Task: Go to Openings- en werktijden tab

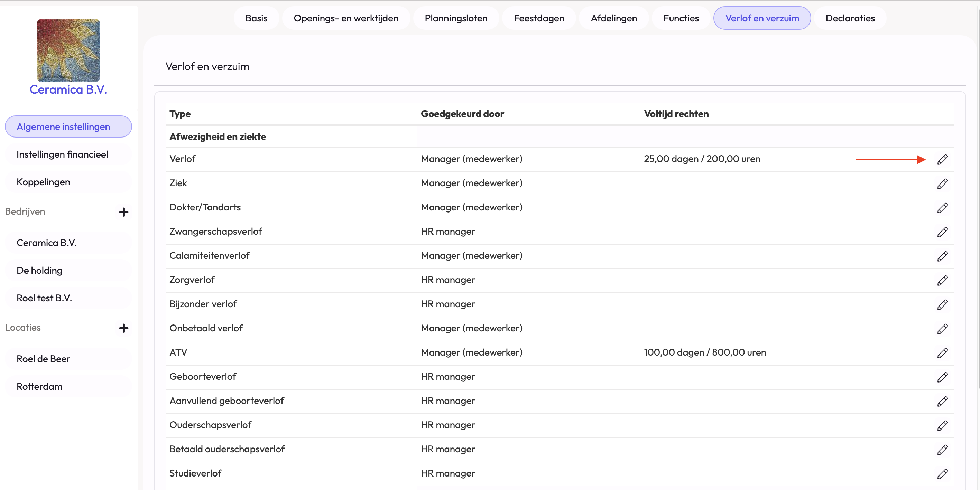Action: point(346,18)
